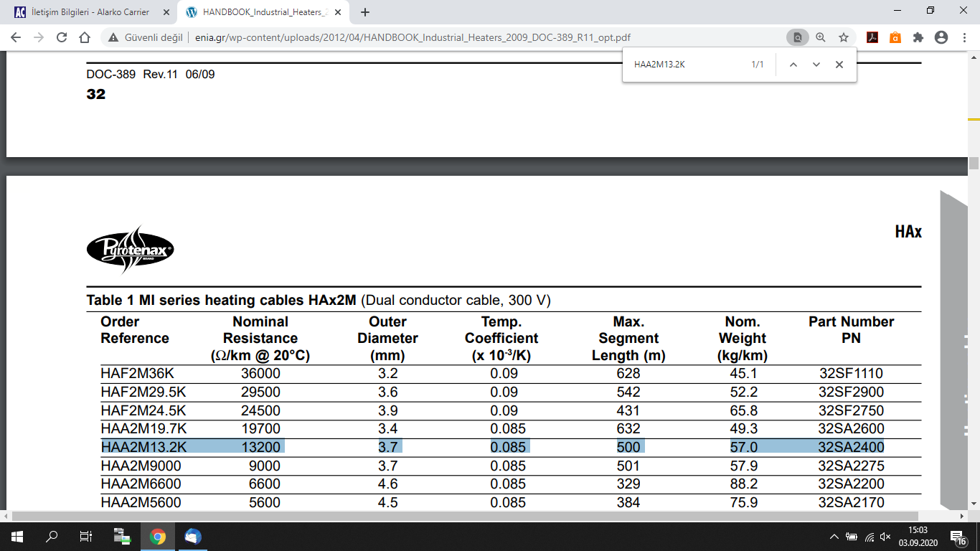The width and height of the screenshot is (980, 551).
Task: Click the address bar URL
Action: click(x=413, y=38)
